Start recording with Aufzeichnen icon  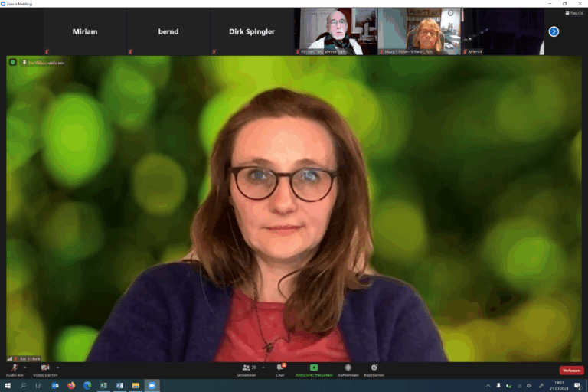click(348, 369)
